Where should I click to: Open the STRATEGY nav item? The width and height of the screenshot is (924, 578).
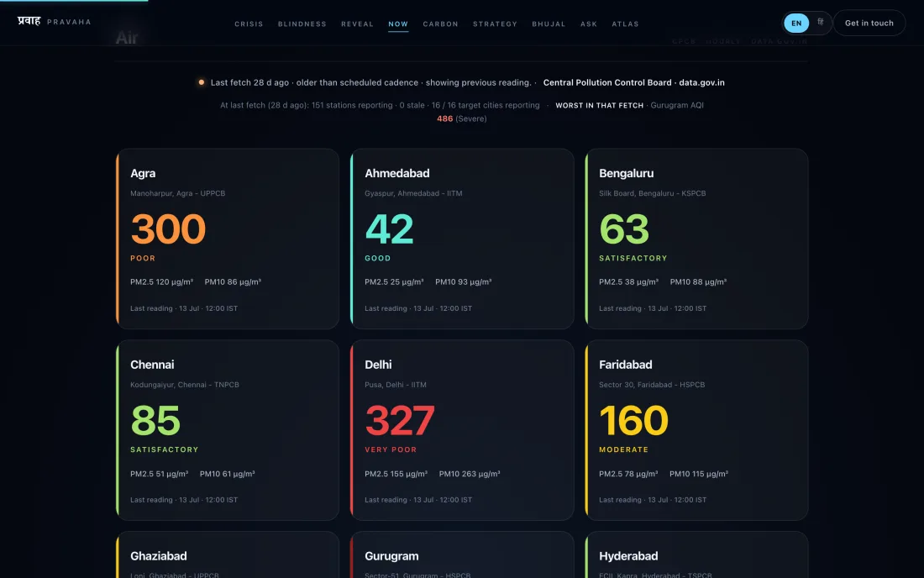tap(495, 24)
